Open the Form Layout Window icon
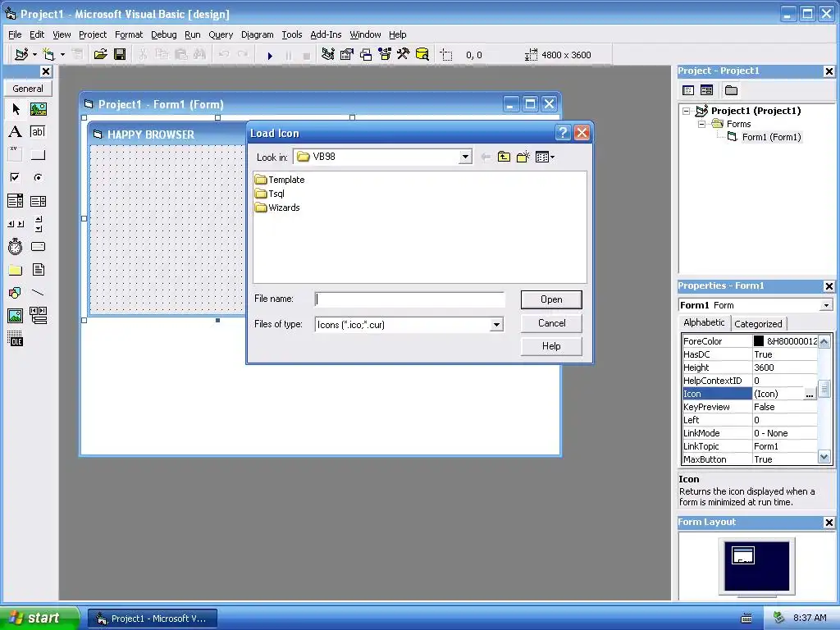 366,54
